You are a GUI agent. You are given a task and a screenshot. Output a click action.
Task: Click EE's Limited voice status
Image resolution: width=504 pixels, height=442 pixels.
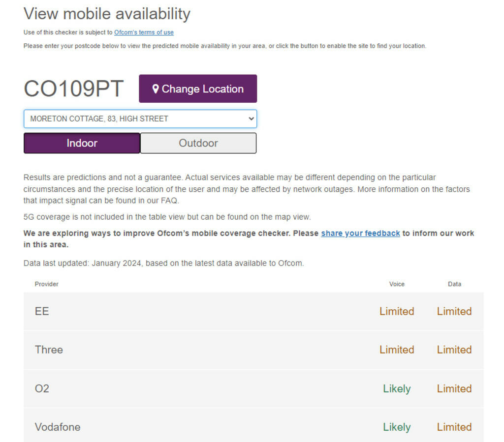pyautogui.click(x=397, y=311)
